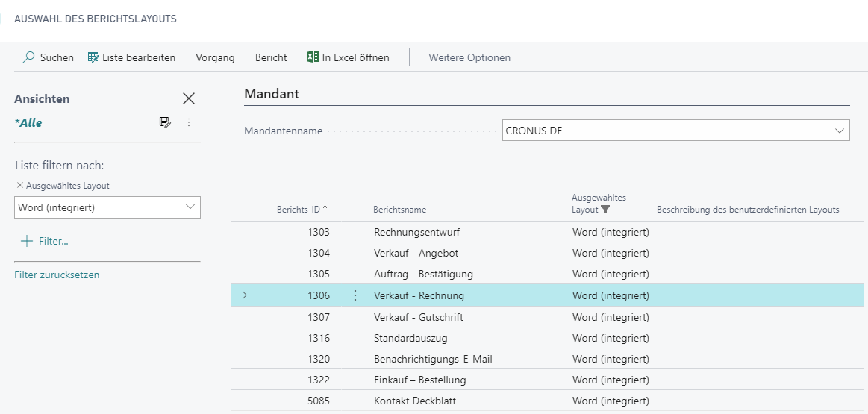The image size is (868, 414).
Task: Select the Verkauf - Rechnung name cell
Action: pyautogui.click(x=419, y=295)
